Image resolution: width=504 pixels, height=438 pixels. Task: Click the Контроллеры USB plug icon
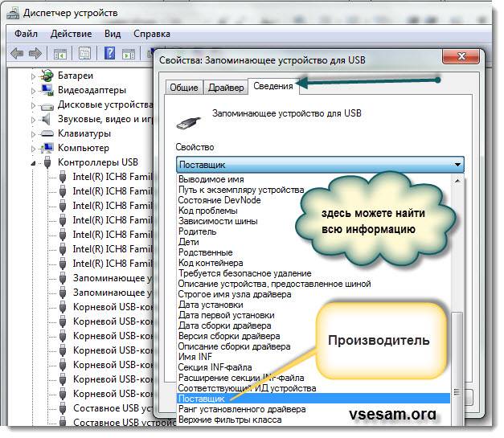47,162
